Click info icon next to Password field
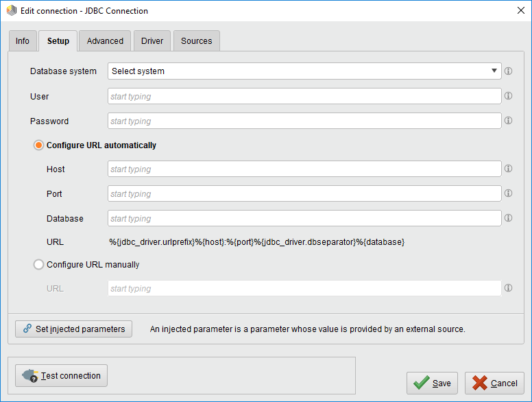The height and width of the screenshot is (402, 532). (x=508, y=121)
